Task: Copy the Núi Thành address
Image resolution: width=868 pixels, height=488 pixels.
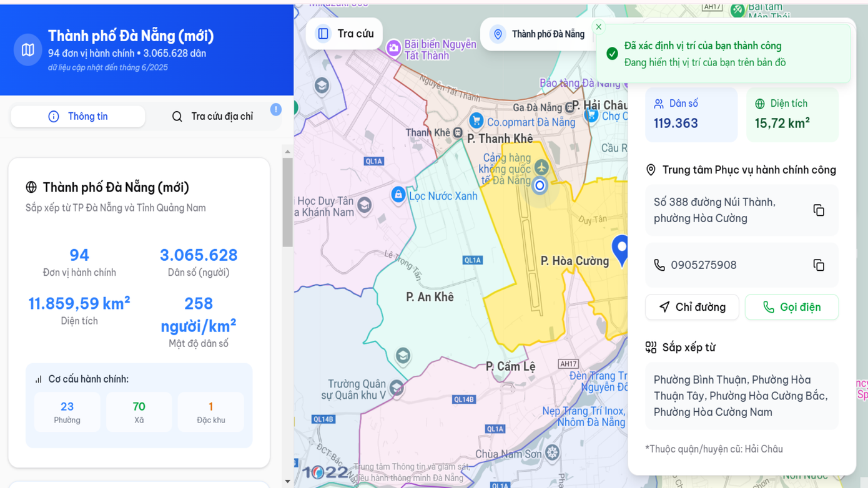Action: tap(819, 210)
